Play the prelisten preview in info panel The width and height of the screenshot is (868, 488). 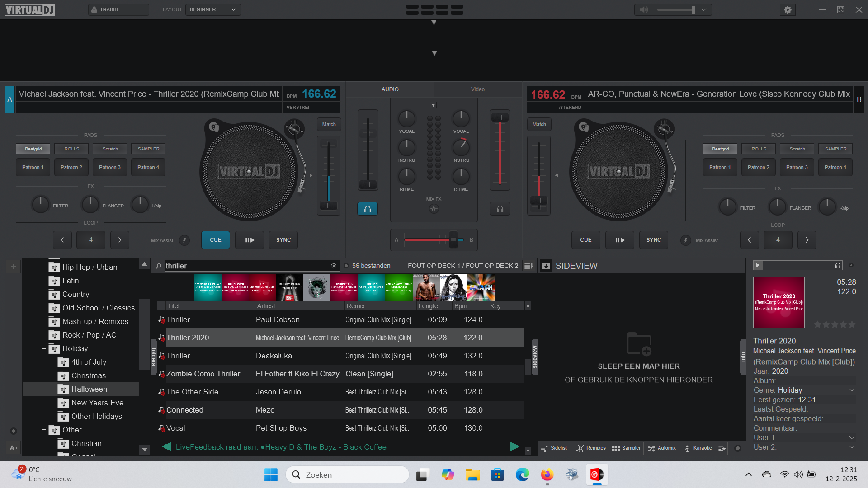[758, 265]
